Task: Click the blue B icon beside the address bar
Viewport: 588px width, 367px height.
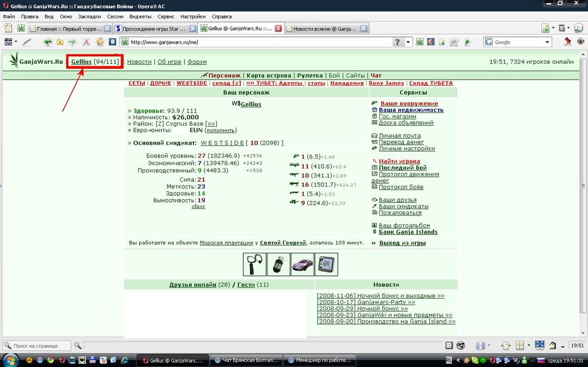Action: click(113, 42)
